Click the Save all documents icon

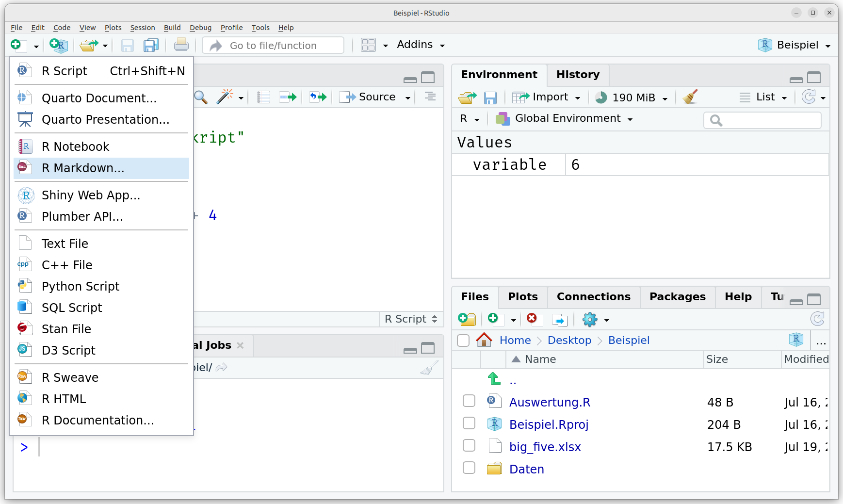pyautogui.click(x=151, y=46)
